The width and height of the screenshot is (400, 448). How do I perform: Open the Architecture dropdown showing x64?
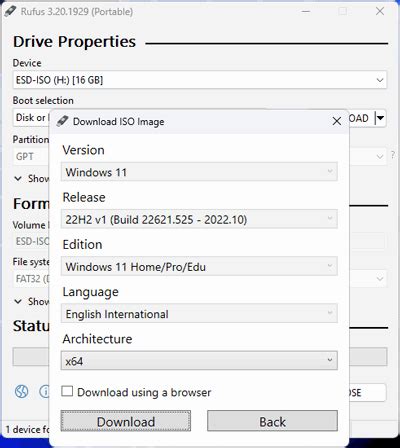(199, 361)
